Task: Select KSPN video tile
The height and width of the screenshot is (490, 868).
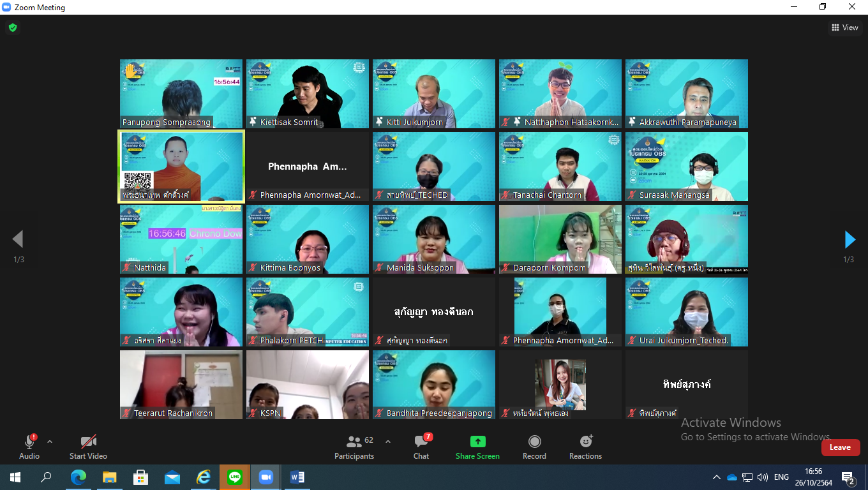Action: [308, 385]
